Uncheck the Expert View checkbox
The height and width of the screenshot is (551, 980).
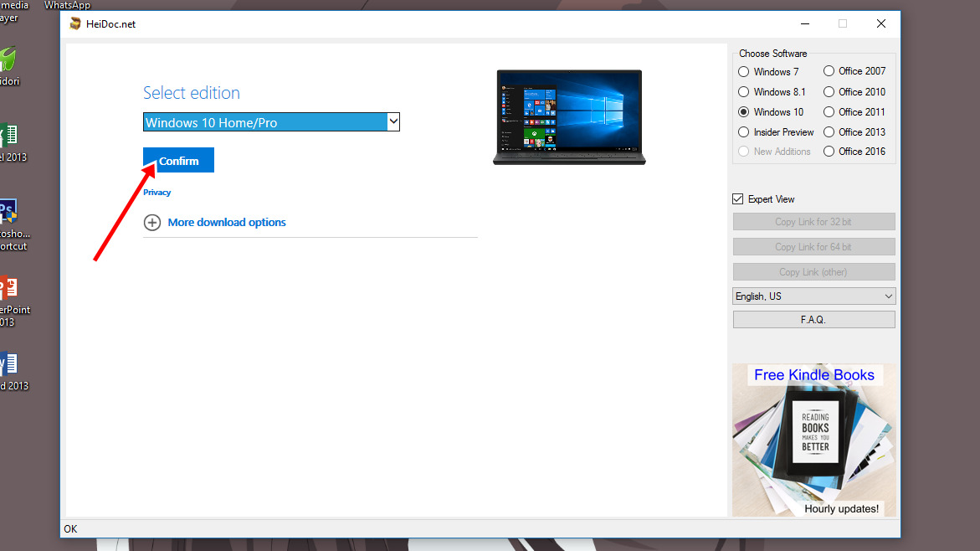[737, 199]
